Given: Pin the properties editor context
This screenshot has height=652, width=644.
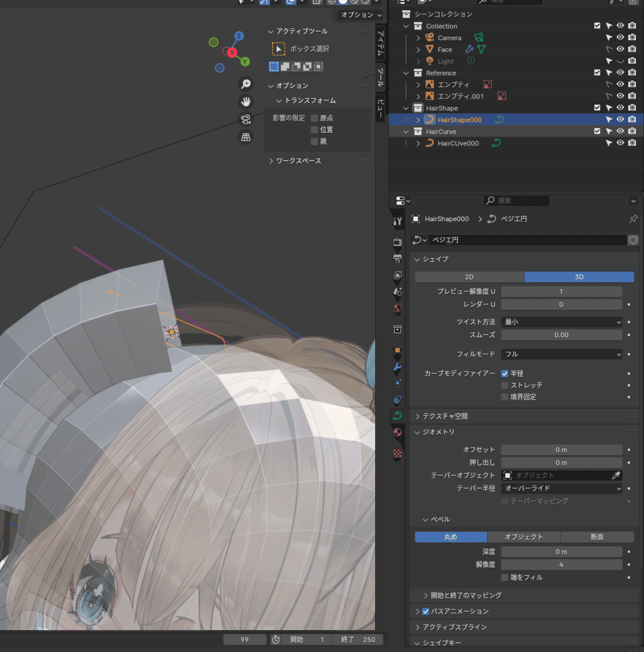Looking at the screenshot, I should tap(633, 219).
